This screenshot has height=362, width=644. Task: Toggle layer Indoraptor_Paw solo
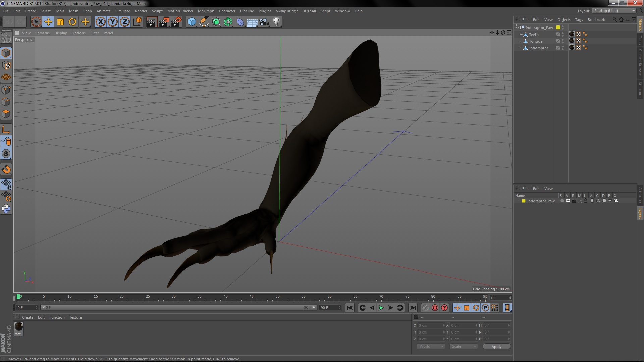coord(562,201)
